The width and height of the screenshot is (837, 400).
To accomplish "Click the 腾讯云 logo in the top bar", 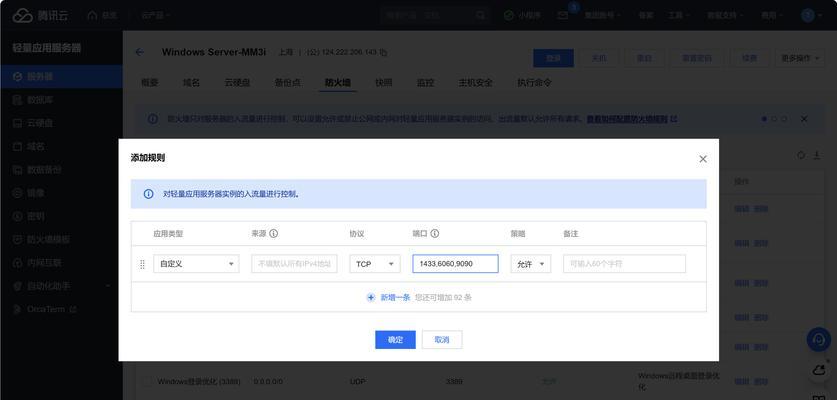I will [x=40, y=15].
